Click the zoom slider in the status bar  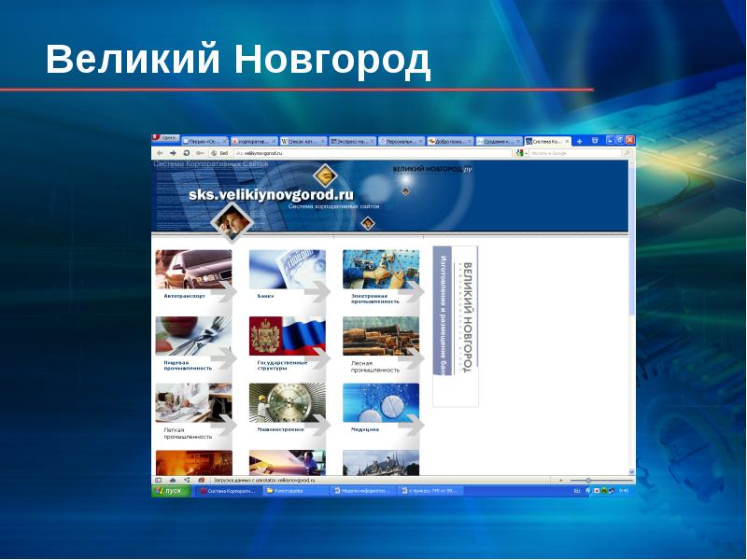click(x=588, y=480)
